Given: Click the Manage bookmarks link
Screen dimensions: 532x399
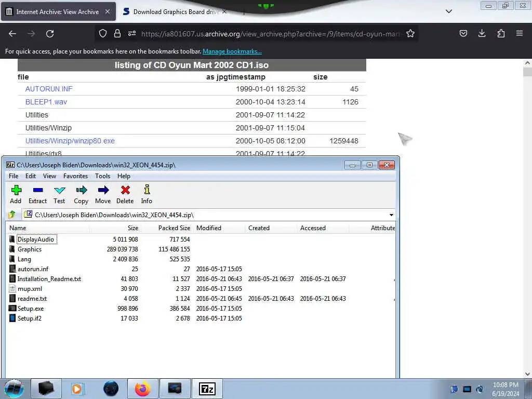Looking at the screenshot, I should click(x=232, y=51).
